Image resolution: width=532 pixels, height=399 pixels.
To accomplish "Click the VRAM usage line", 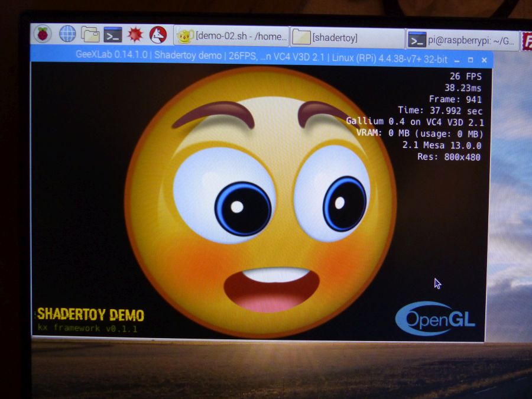I will coord(420,134).
